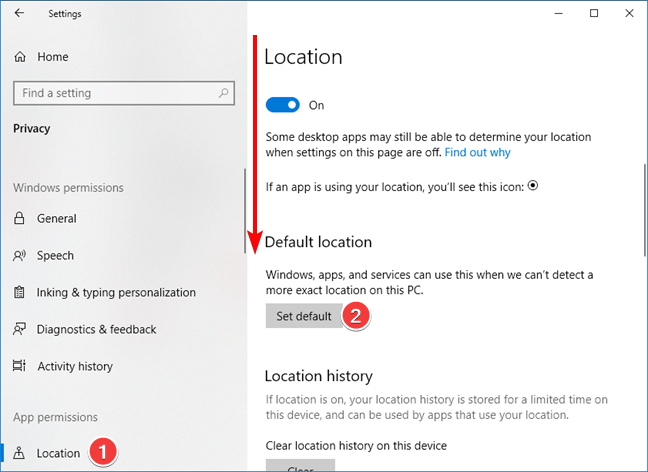Click the Location page title
Image resolution: width=648 pixels, height=472 pixels.
tap(303, 57)
